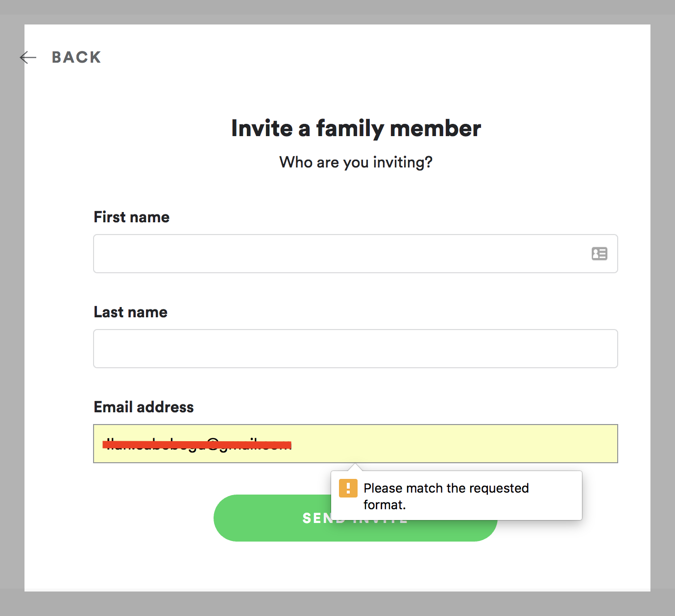The height and width of the screenshot is (616, 675).
Task: Click the exclamation badge next to the error message
Action: (348, 488)
